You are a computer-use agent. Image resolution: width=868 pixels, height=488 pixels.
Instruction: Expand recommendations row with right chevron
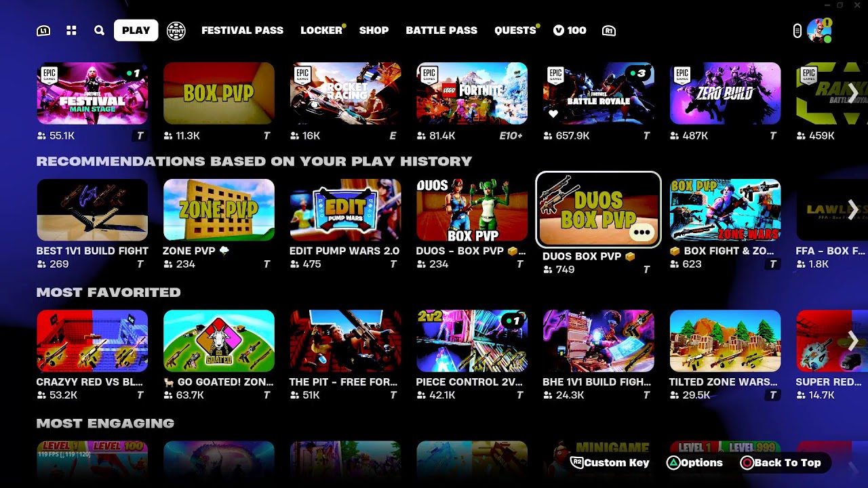tap(853, 209)
